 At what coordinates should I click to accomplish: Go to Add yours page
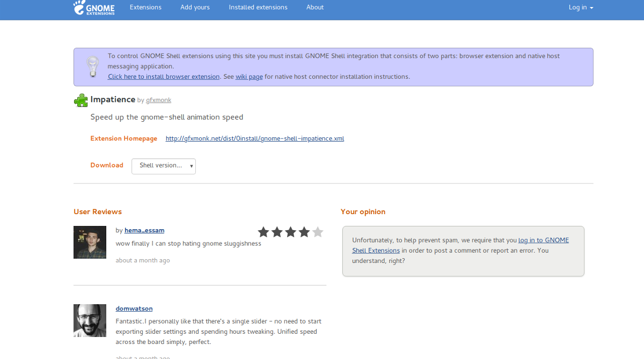pyautogui.click(x=195, y=8)
